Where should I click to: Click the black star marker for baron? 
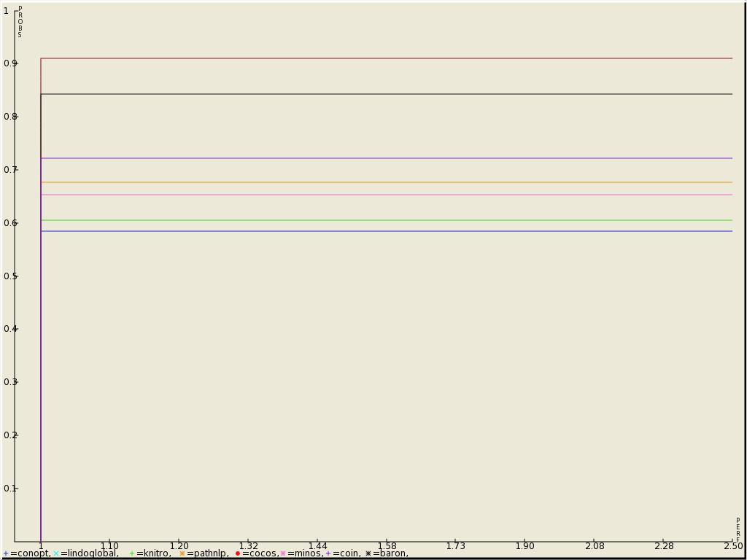[x=368, y=553]
